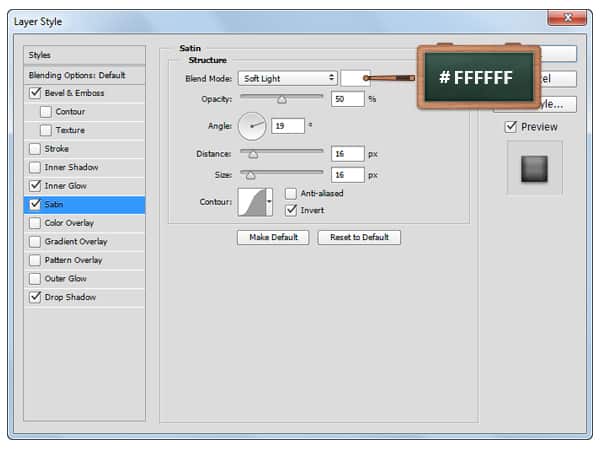The image size is (600, 449).
Task: Toggle the Preview checkbox
Action: (x=511, y=127)
